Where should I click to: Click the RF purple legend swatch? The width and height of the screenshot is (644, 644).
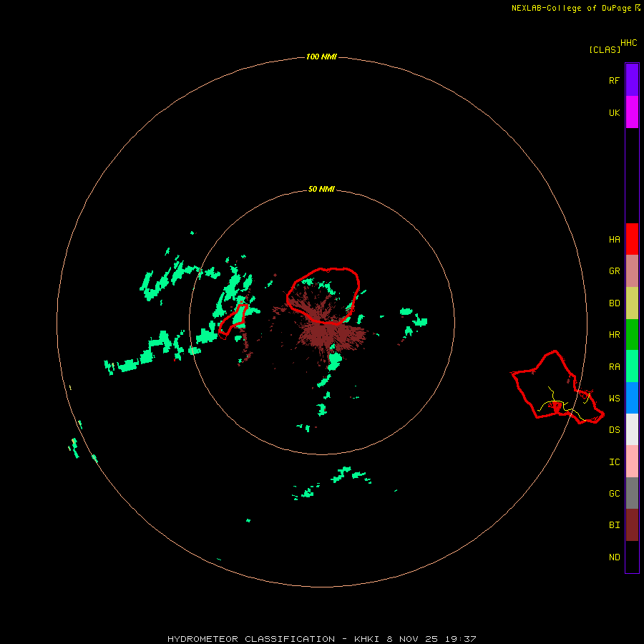tap(632, 79)
